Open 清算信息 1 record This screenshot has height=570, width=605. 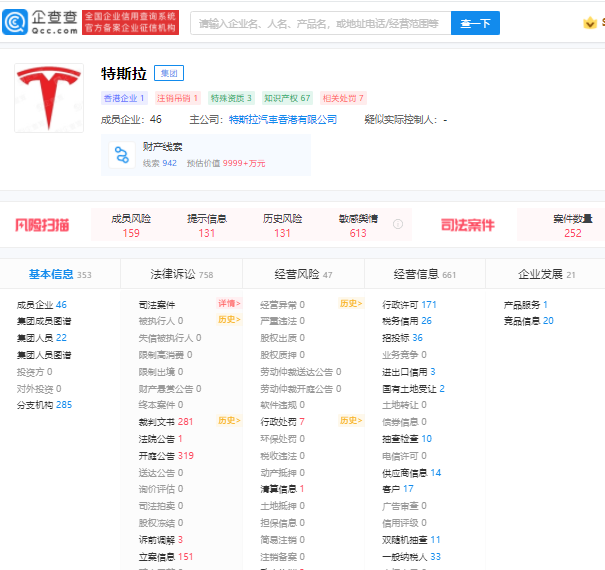click(x=282, y=489)
